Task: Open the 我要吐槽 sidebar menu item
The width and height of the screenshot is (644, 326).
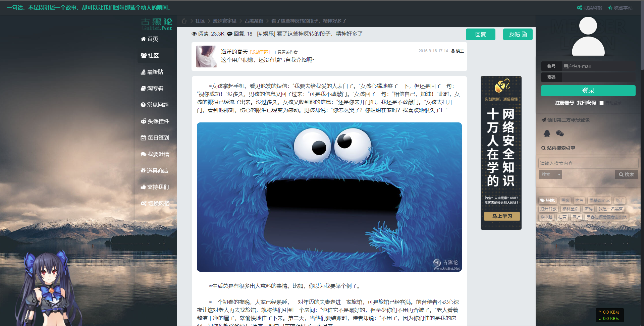Action: tap(155, 154)
